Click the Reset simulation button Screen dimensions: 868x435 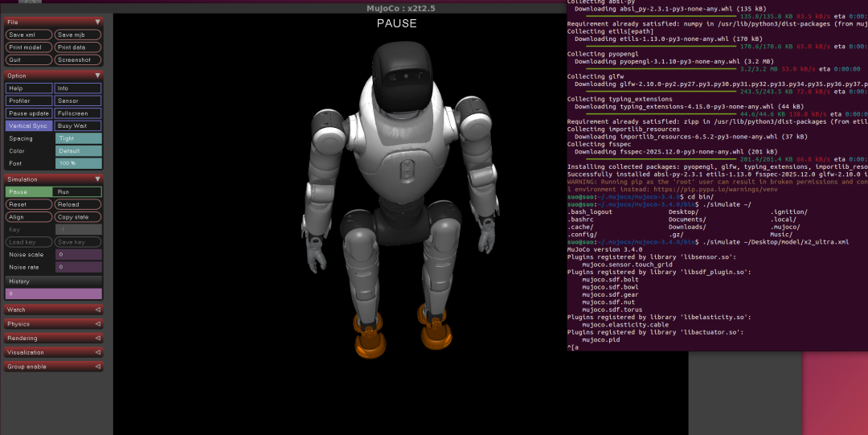pyautogui.click(x=29, y=204)
